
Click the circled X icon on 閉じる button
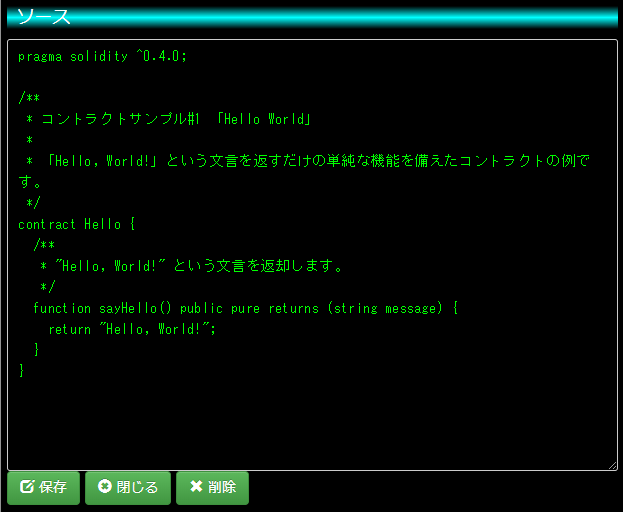(x=105, y=486)
